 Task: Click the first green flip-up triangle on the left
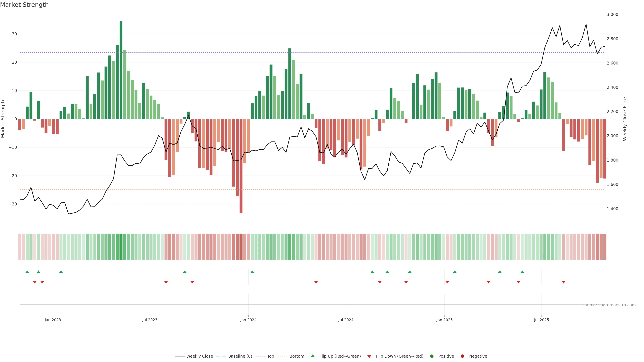tap(27, 272)
